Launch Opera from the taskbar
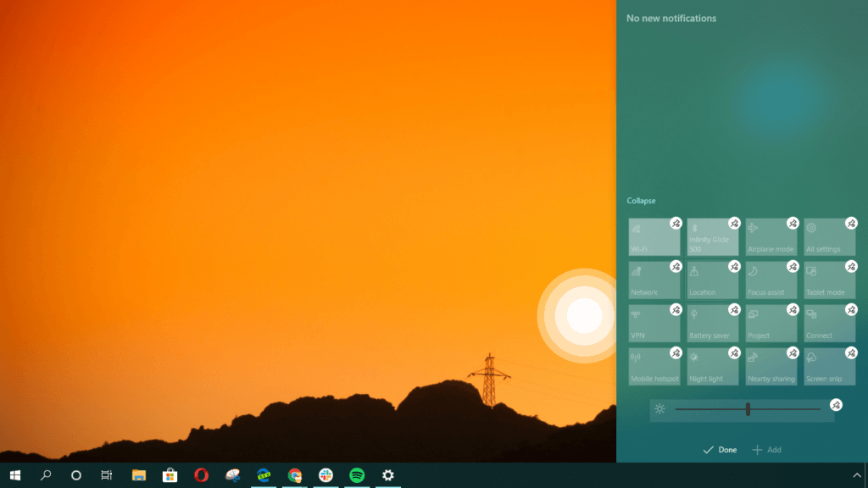 coord(200,476)
